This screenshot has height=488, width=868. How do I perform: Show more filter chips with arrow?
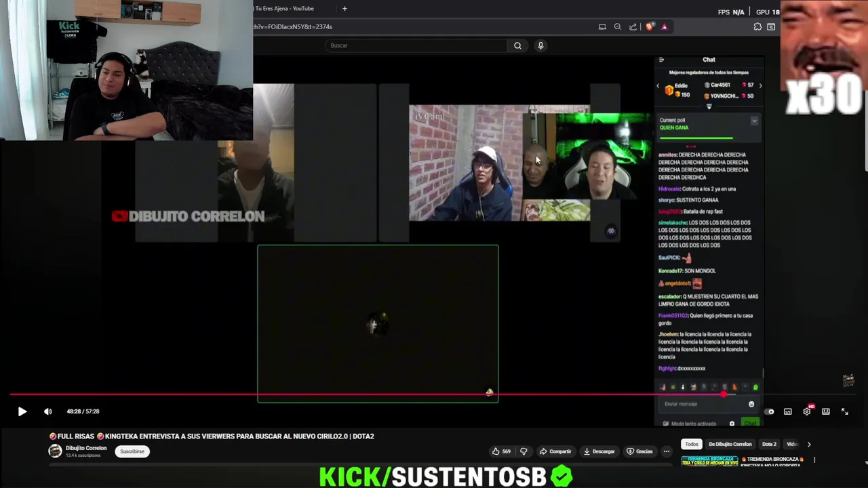point(808,445)
